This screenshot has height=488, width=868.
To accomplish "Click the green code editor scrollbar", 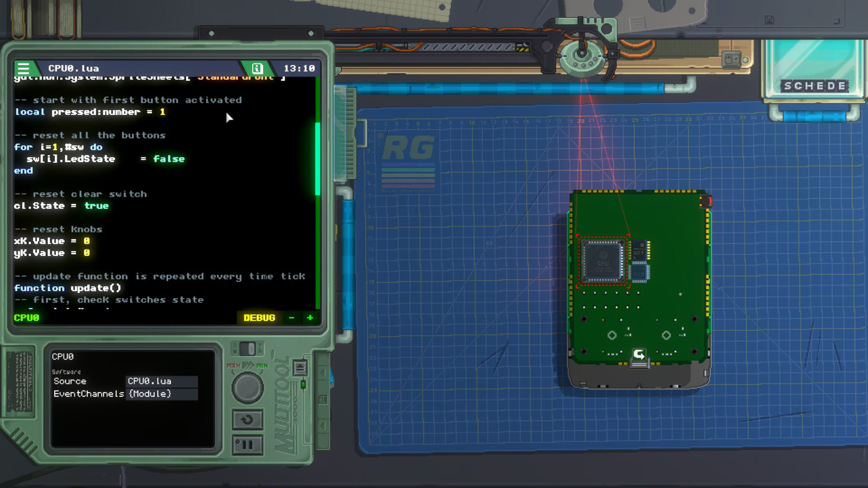I will pyautogui.click(x=317, y=158).
